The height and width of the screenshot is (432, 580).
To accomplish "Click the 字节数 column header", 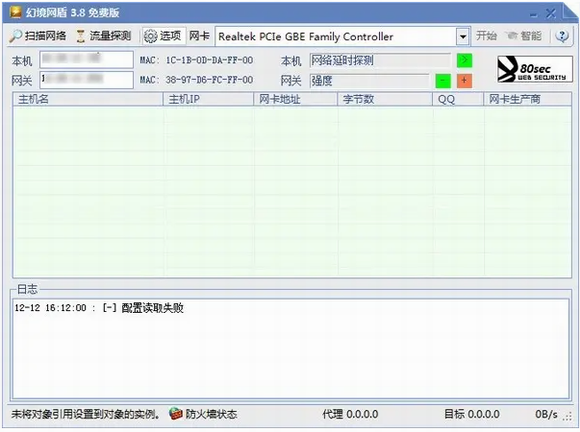I will (385, 99).
